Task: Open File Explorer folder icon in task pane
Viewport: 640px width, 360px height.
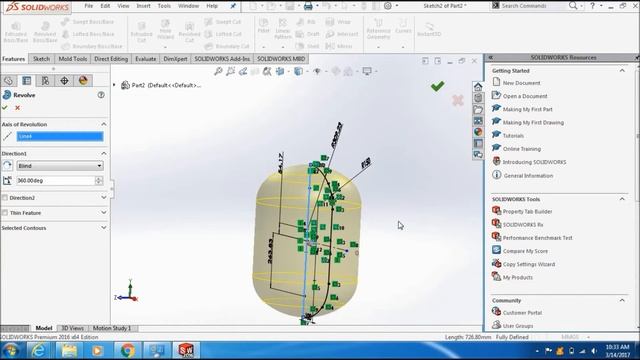Action: (x=478, y=109)
